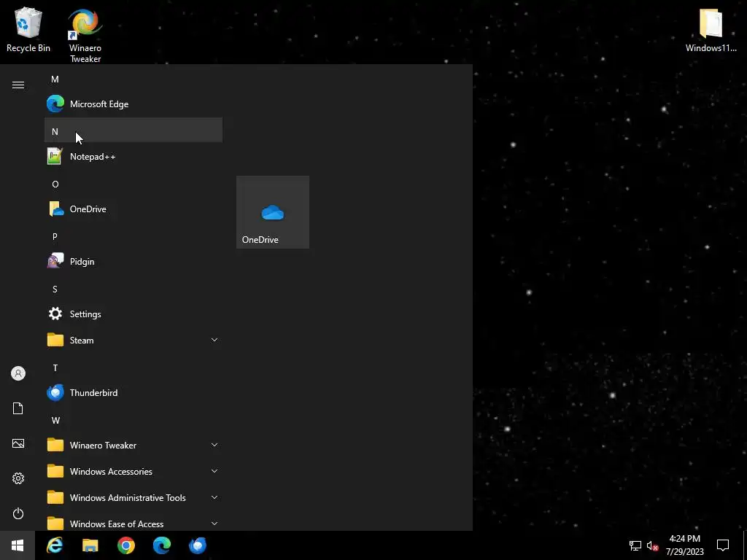The image size is (747, 560).
Task: Launch Pidgin messenger
Action: click(133, 262)
